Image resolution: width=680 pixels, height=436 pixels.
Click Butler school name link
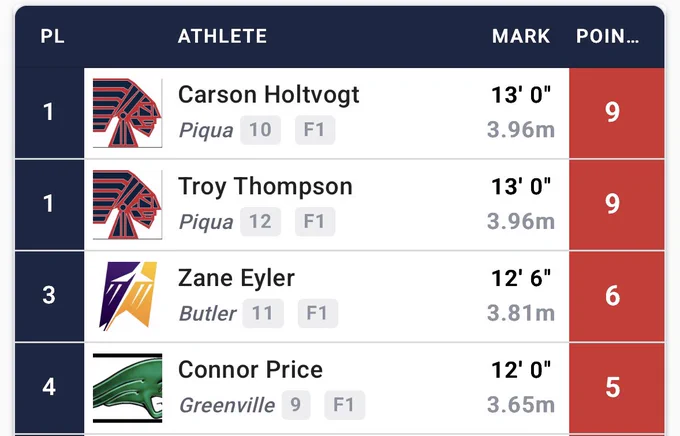click(x=208, y=313)
